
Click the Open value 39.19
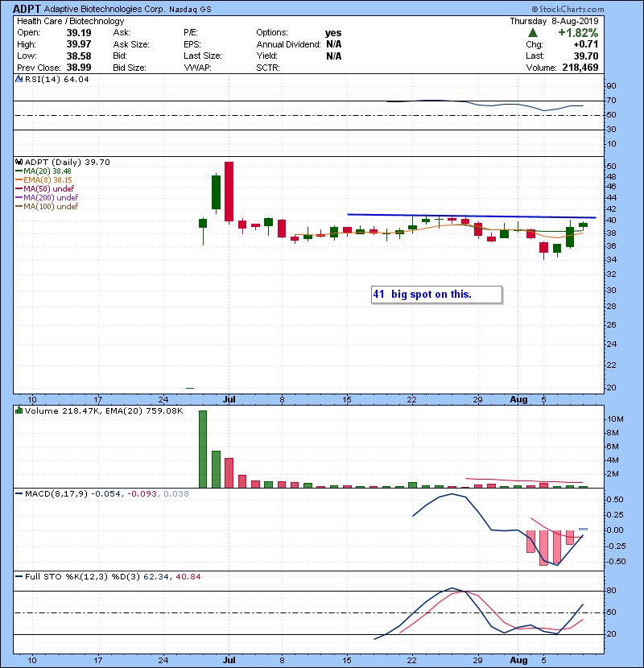[78, 33]
